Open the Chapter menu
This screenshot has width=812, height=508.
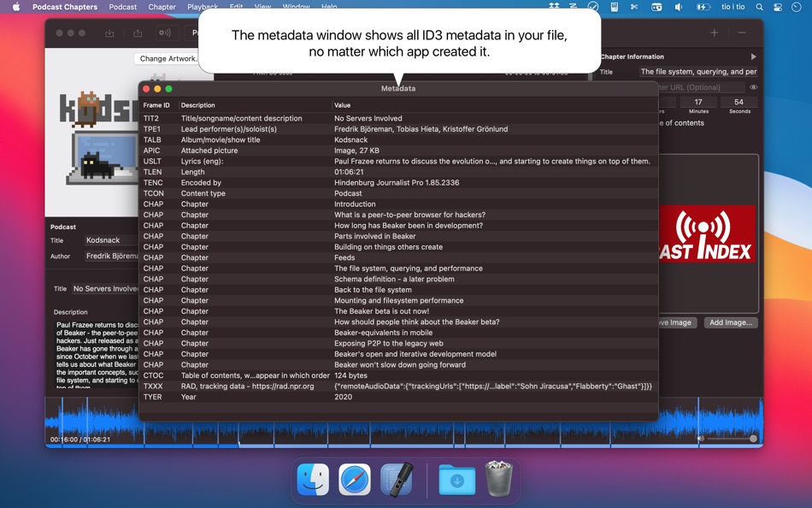[x=162, y=7]
